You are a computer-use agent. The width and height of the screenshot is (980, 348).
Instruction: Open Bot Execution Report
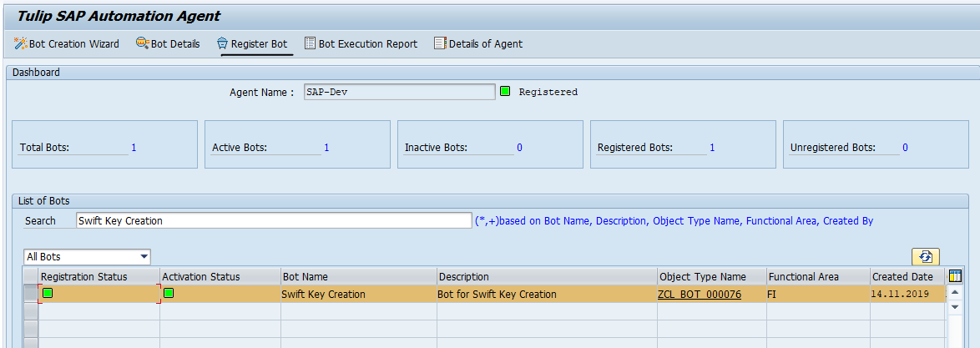pos(361,43)
